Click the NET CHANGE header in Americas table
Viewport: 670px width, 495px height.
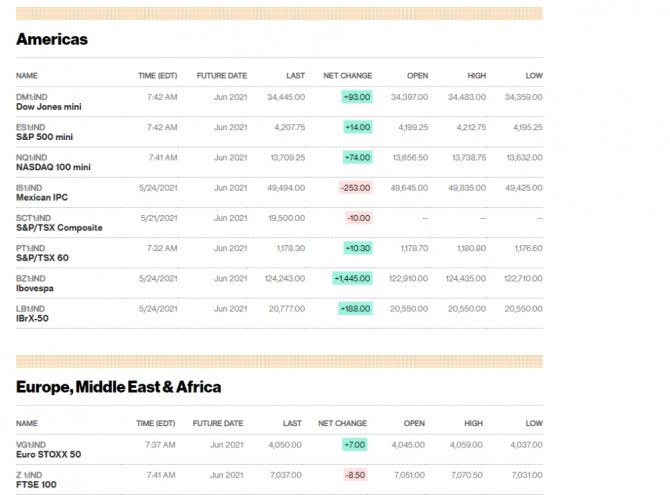(x=347, y=75)
